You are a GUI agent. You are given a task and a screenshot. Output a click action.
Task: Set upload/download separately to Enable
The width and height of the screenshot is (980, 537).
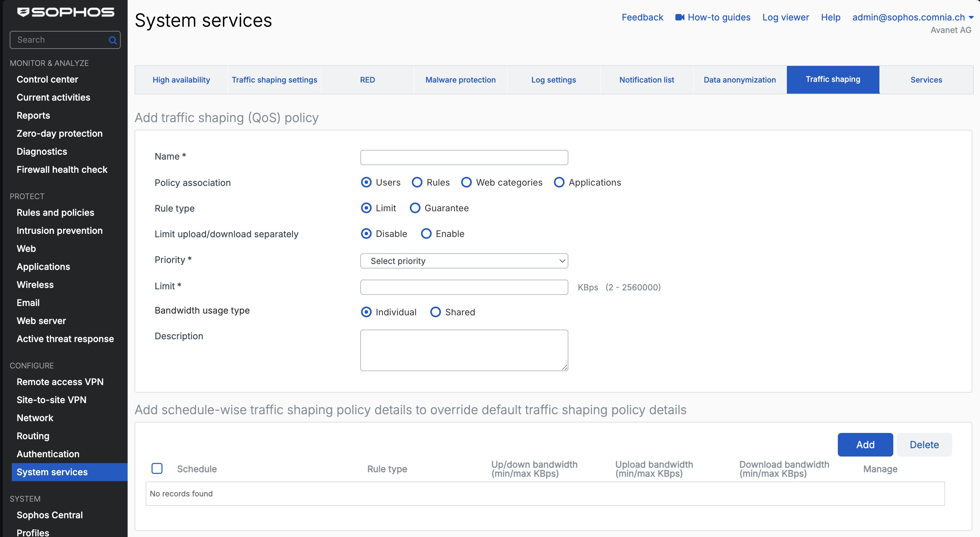click(426, 234)
